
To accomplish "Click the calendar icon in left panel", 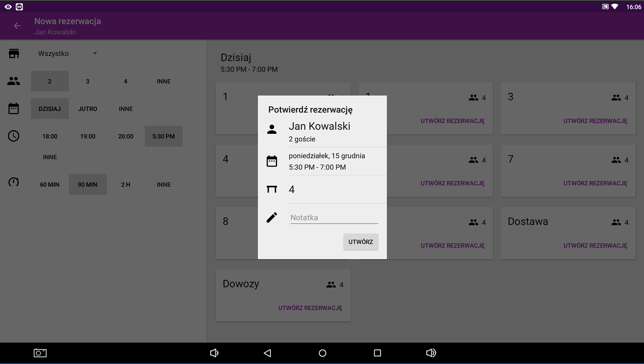I will 14,108.
